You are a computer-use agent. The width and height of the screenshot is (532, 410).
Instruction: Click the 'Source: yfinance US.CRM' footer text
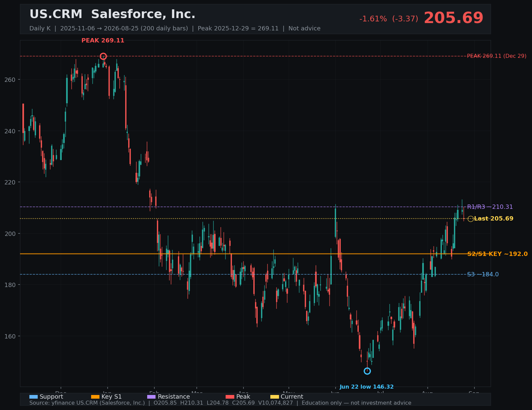pos(87,403)
